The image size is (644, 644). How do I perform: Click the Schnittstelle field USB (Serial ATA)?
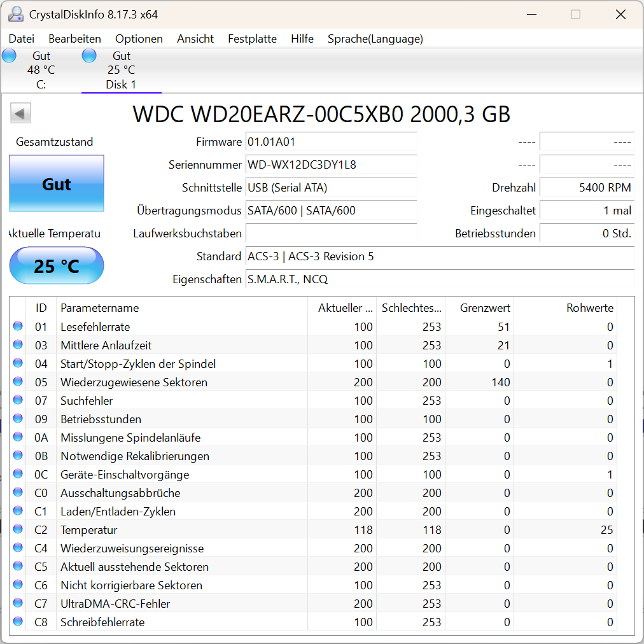331,188
